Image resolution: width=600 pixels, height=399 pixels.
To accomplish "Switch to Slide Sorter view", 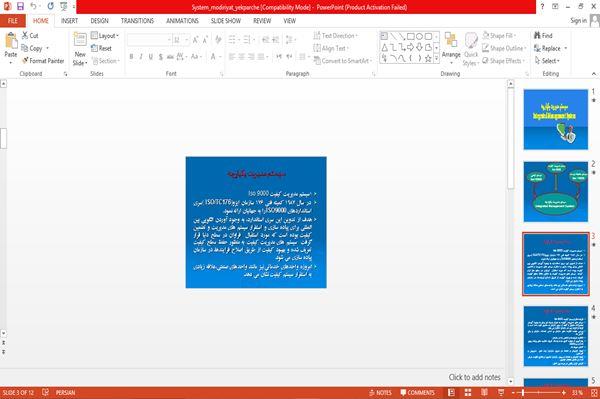I will point(468,392).
